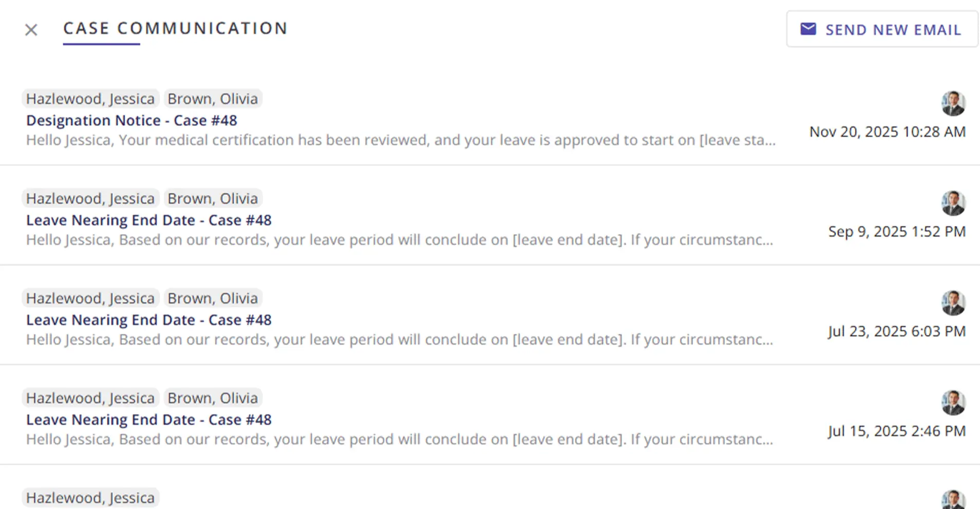The width and height of the screenshot is (980, 509).
Task: Open sender avatar for the Nov 20, 2025 email
Action: pos(953,104)
